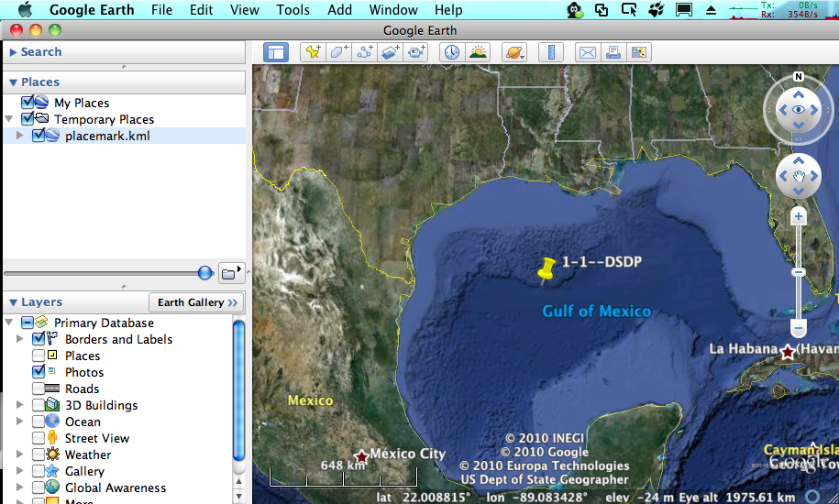Image resolution: width=839 pixels, height=504 pixels.
Task: Zoom out with the minus button
Action: point(799,328)
